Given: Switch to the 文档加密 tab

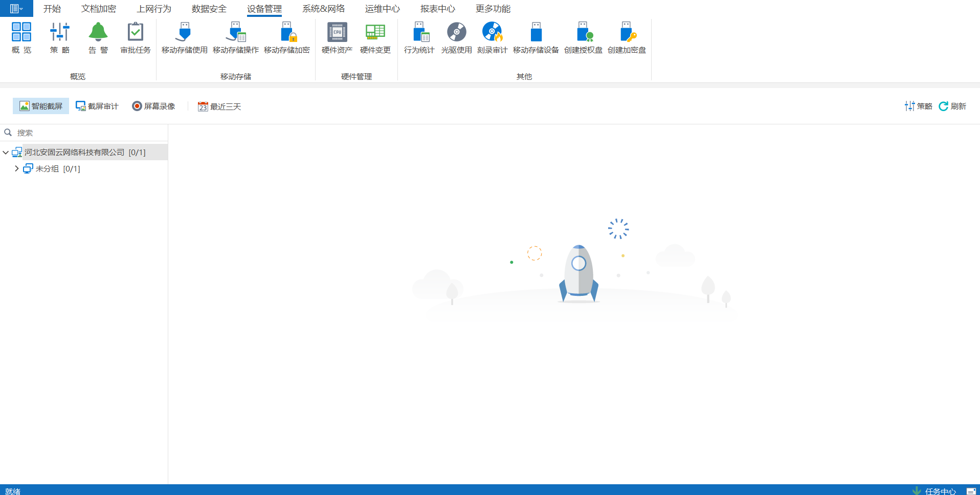Looking at the screenshot, I should 99,9.
